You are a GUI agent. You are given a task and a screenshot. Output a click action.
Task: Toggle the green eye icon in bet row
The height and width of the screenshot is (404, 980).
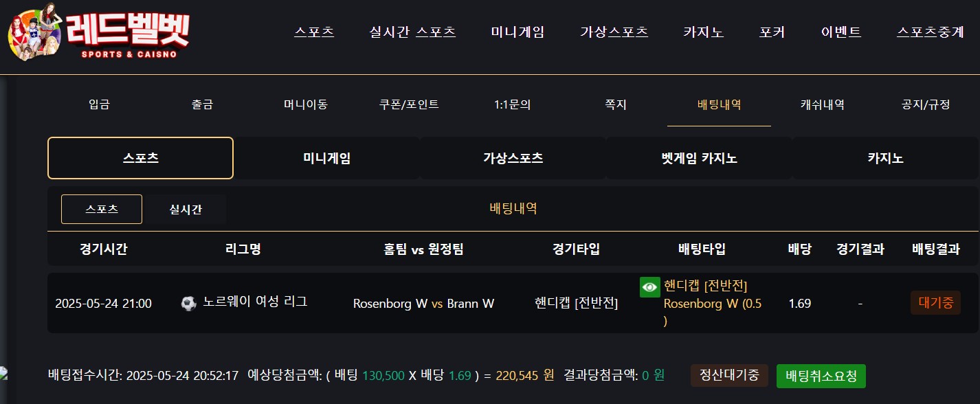click(649, 287)
